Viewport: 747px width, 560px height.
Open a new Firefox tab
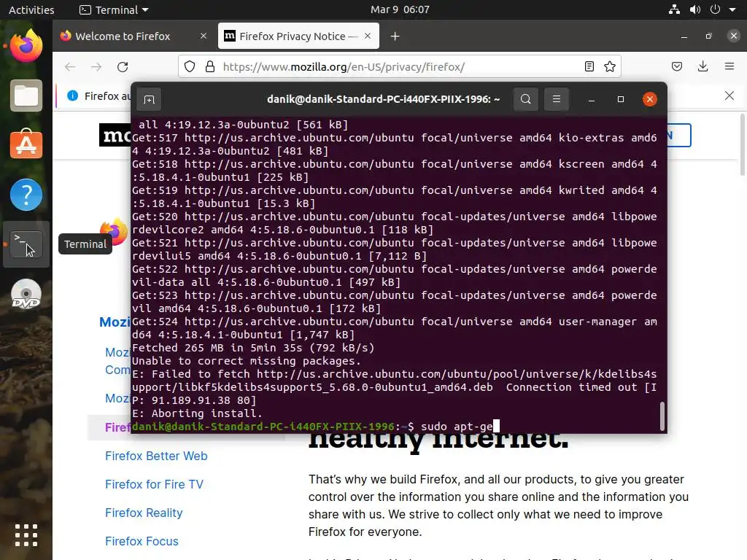coord(395,36)
